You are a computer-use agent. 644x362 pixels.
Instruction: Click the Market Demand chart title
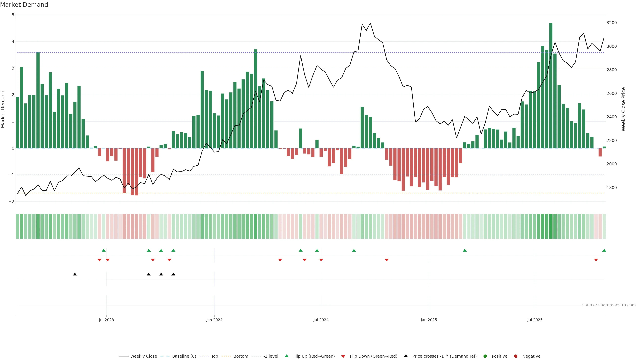click(x=24, y=5)
